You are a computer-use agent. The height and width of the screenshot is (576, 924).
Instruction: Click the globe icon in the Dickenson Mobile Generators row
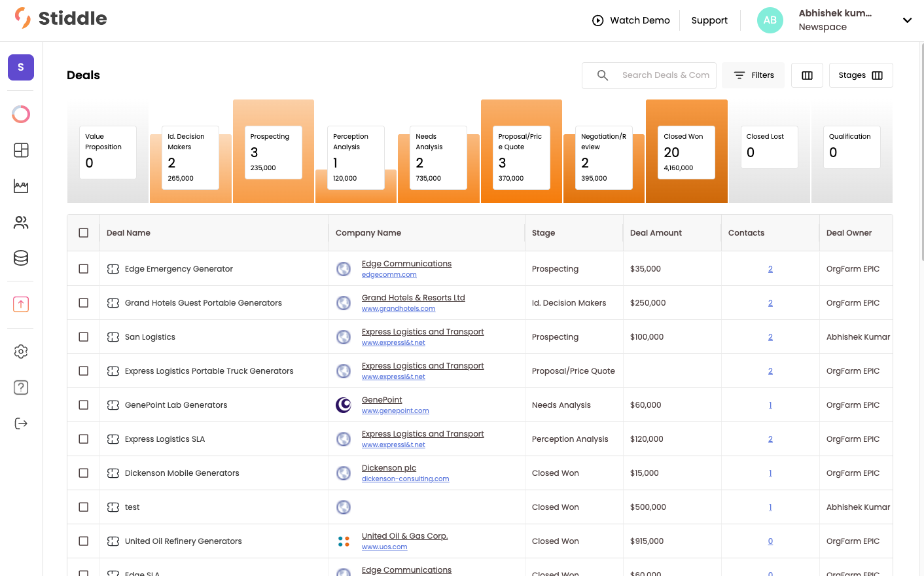tap(344, 473)
